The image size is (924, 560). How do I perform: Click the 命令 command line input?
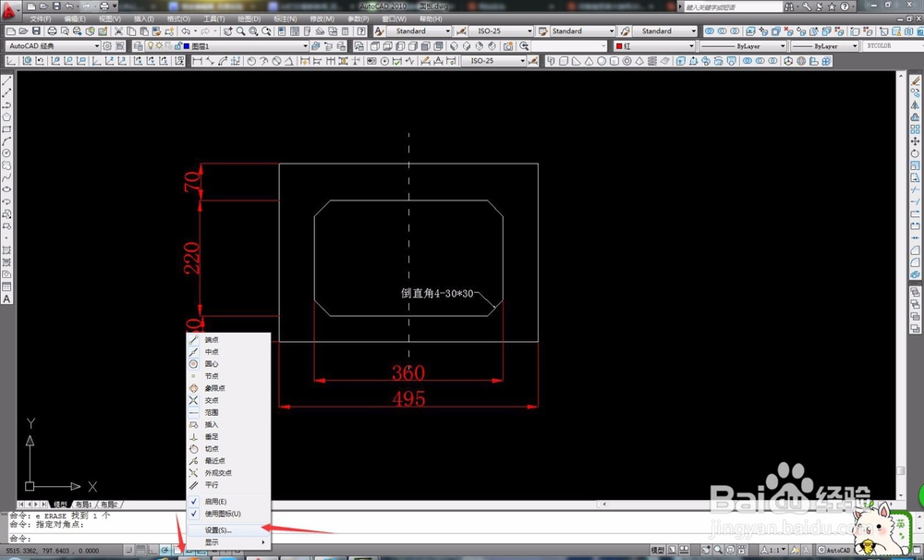(97, 539)
